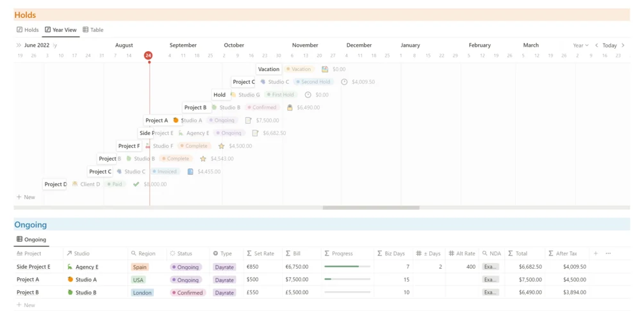Add a New timeline item
Image resolution: width=644 pixels, height=311 pixels.
26,197
